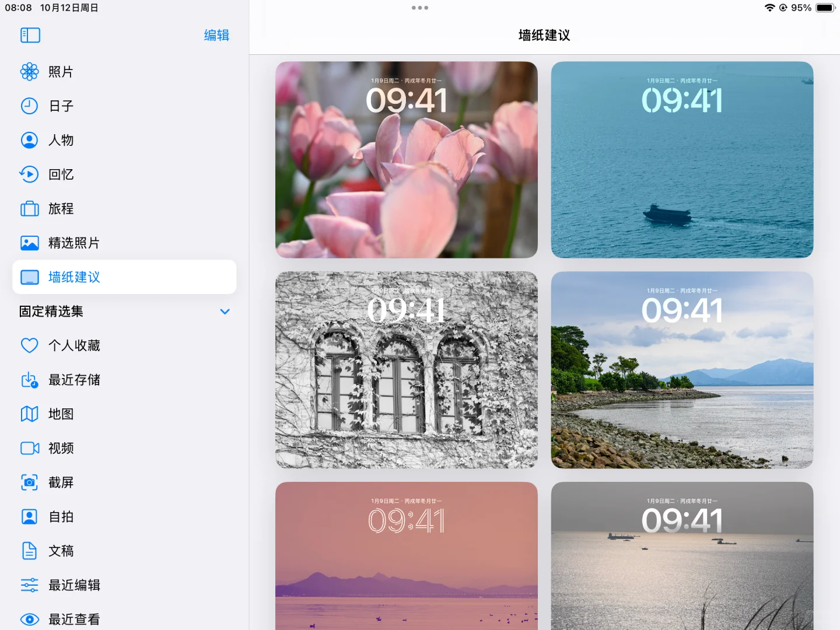
Task: Tap the battery status icon
Action: click(826, 8)
